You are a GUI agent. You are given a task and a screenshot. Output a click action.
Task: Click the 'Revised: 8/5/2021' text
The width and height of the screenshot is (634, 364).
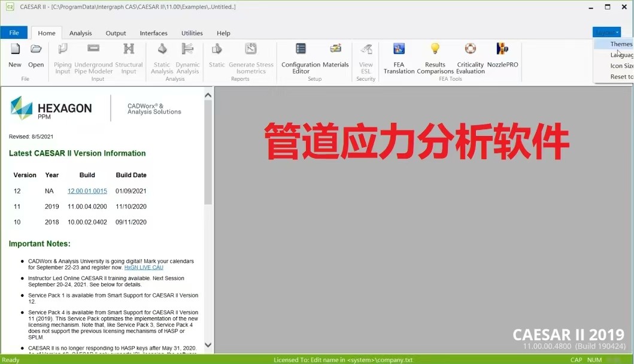pyautogui.click(x=31, y=136)
